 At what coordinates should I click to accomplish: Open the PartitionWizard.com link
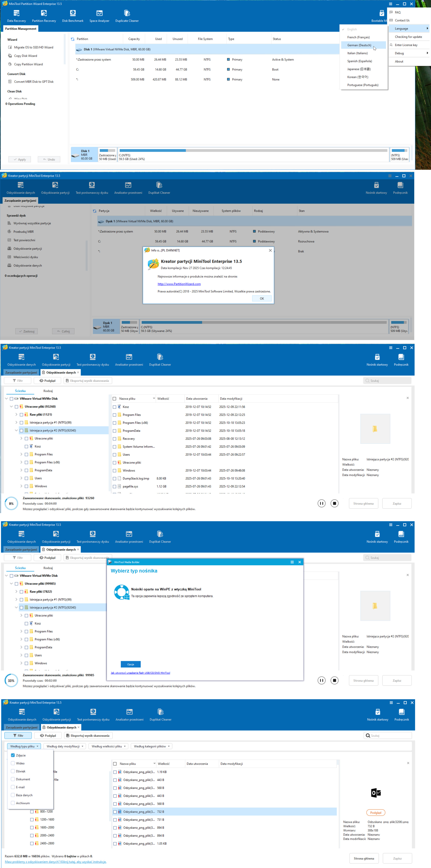179,284
